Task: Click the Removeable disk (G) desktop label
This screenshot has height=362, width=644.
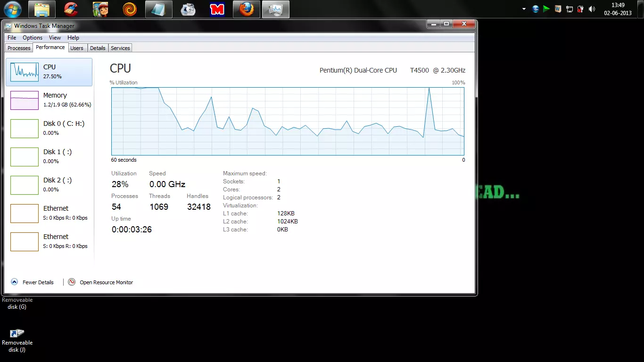Action: (x=17, y=303)
